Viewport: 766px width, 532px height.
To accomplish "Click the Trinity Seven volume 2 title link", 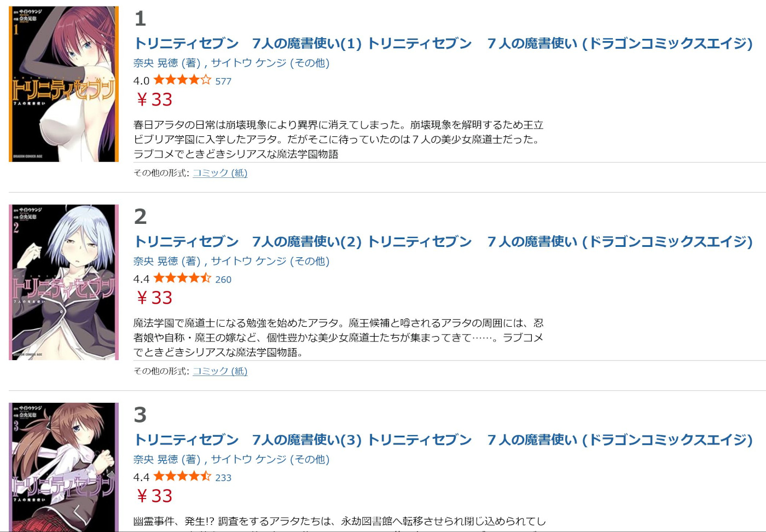I will coord(443,241).
